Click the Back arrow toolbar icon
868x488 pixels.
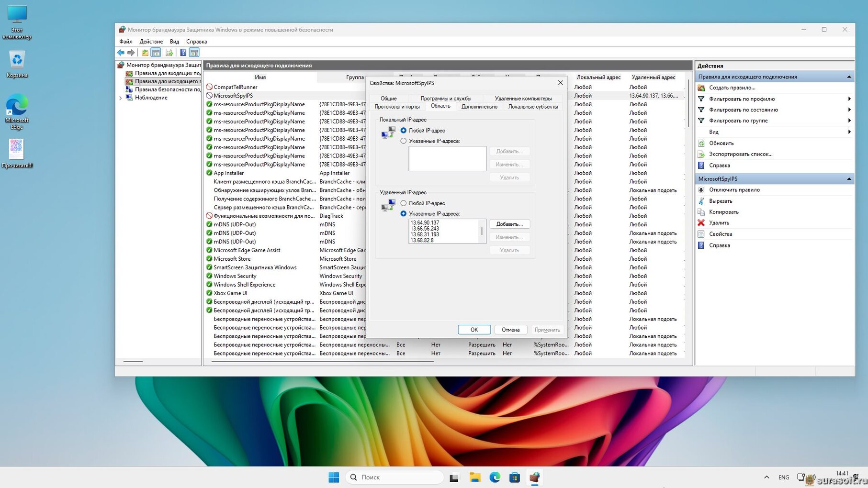[x=121, y=53]
